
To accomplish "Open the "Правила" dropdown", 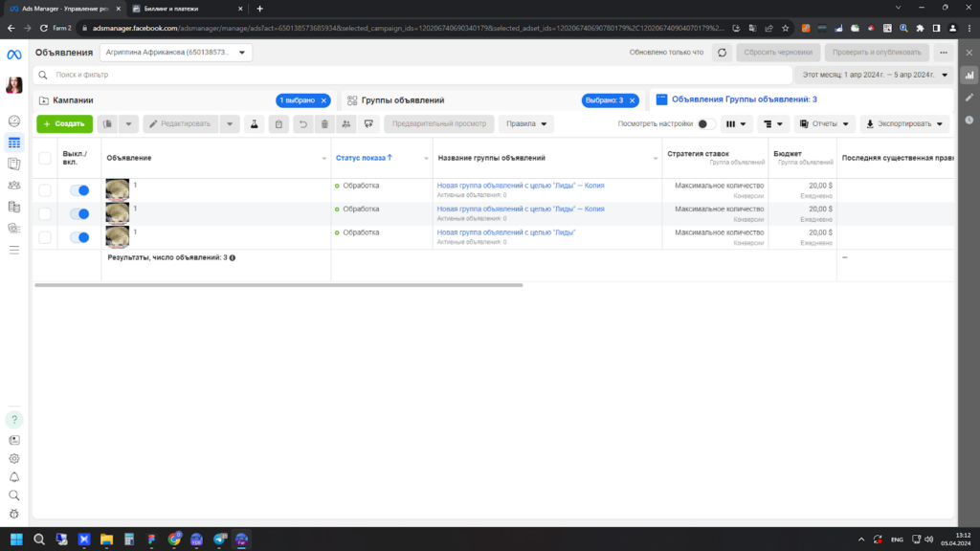I will [526, 123].
